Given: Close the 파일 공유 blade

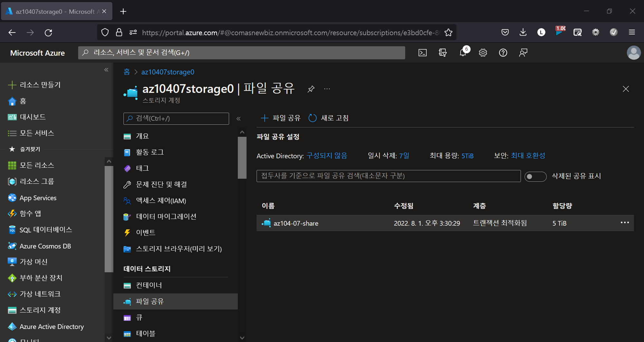Looking at the screenshot, I should coord(626,89).
